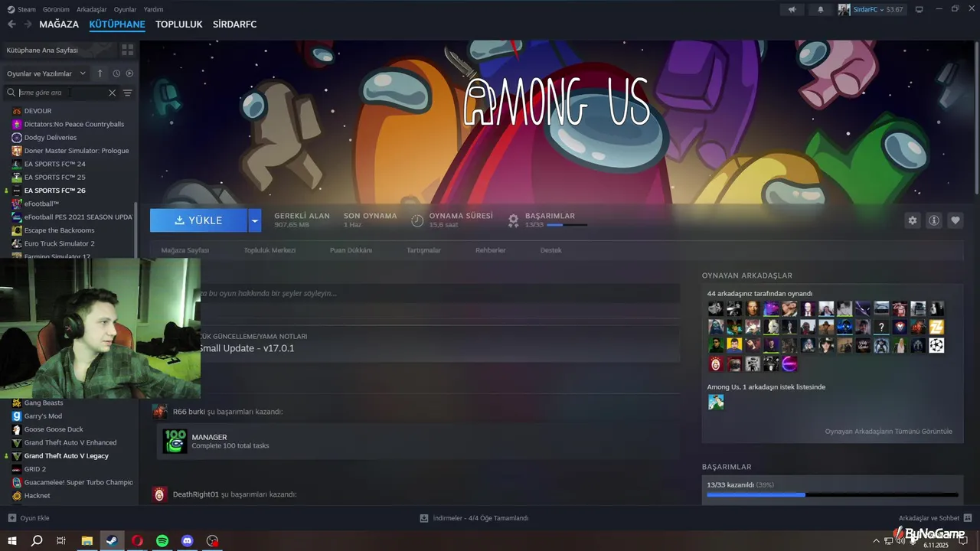980x551 pixels.
Task: Open the notifications bell
Action: pyautogui.click(x=821, y=9)
